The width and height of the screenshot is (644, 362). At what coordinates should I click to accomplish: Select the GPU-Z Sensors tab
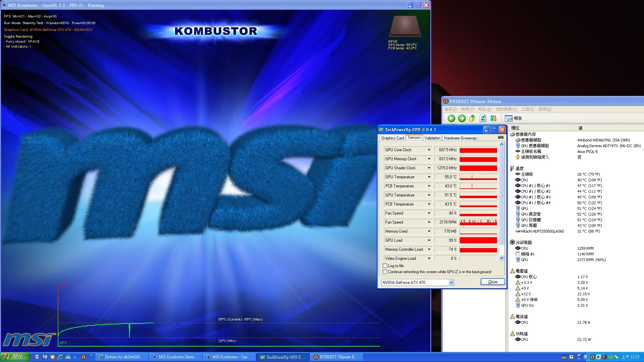(x=414, y=137)
